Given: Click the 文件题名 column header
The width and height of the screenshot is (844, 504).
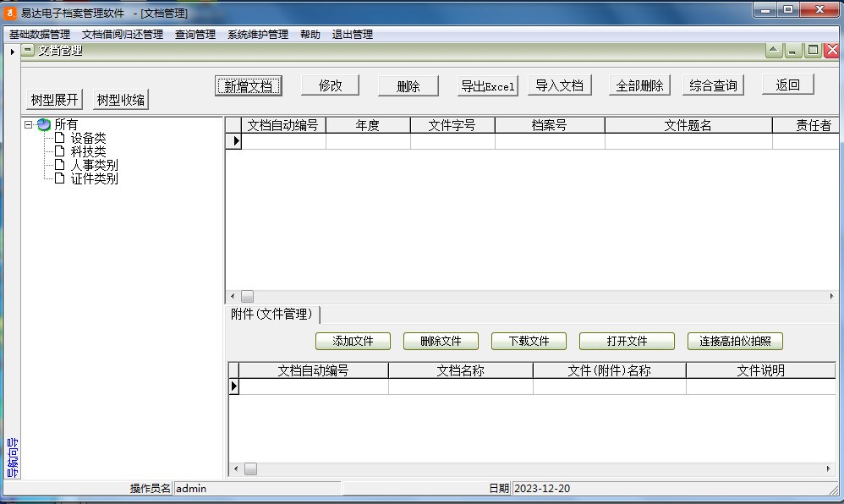Looking at the screenshot, I should (688, 125).
